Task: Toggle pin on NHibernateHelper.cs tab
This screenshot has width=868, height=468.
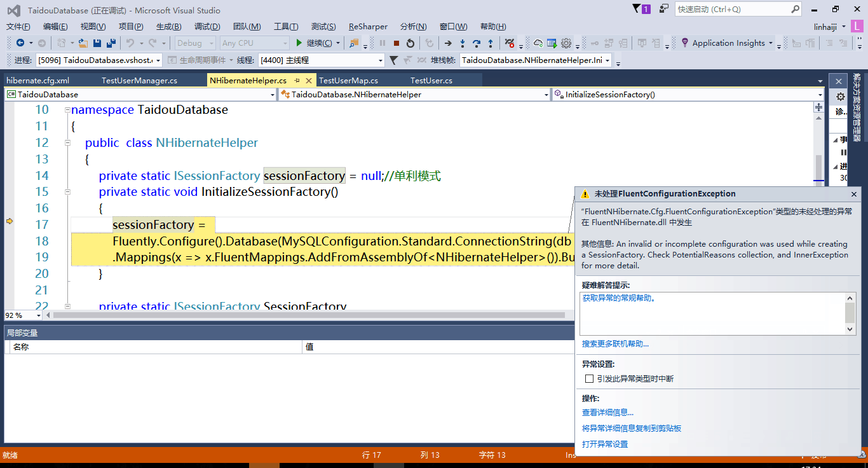Action: tap(297, 81)
